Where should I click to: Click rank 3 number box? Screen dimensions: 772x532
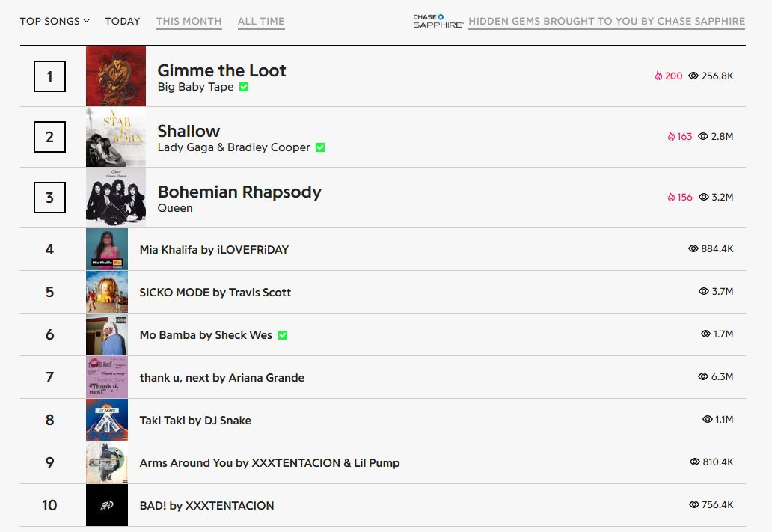49,198
